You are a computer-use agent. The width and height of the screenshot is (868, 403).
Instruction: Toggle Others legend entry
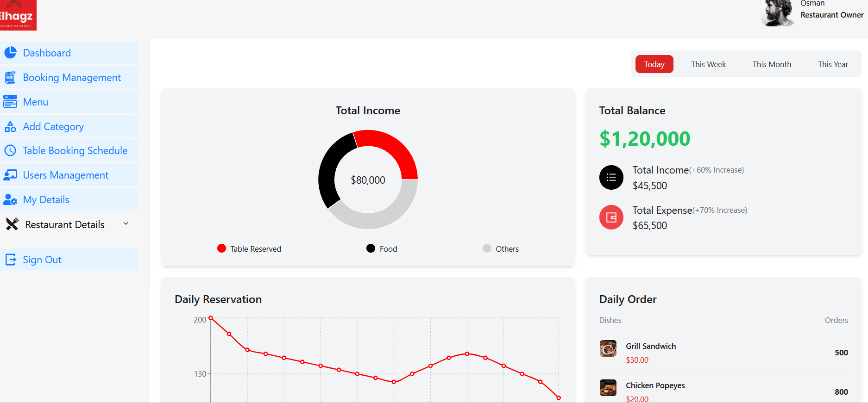501,248
